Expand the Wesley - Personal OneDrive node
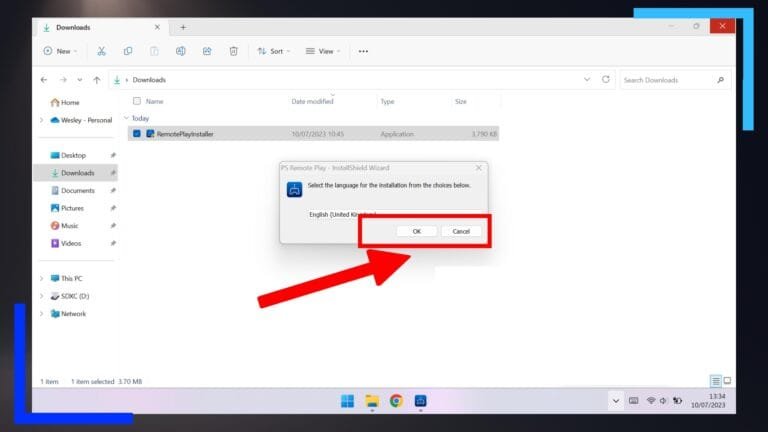 click(x=42, y=120)
